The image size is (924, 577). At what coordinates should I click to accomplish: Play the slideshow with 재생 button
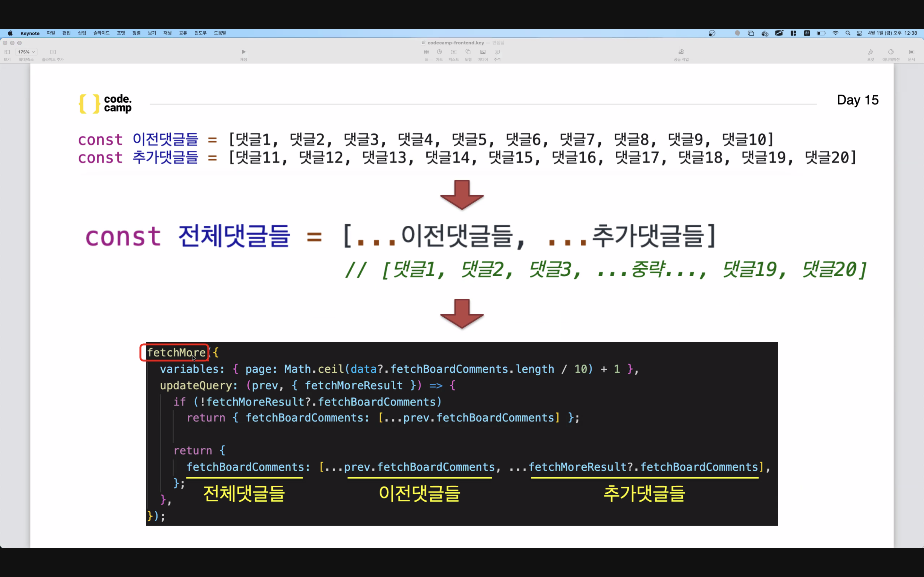pos(244,52)
